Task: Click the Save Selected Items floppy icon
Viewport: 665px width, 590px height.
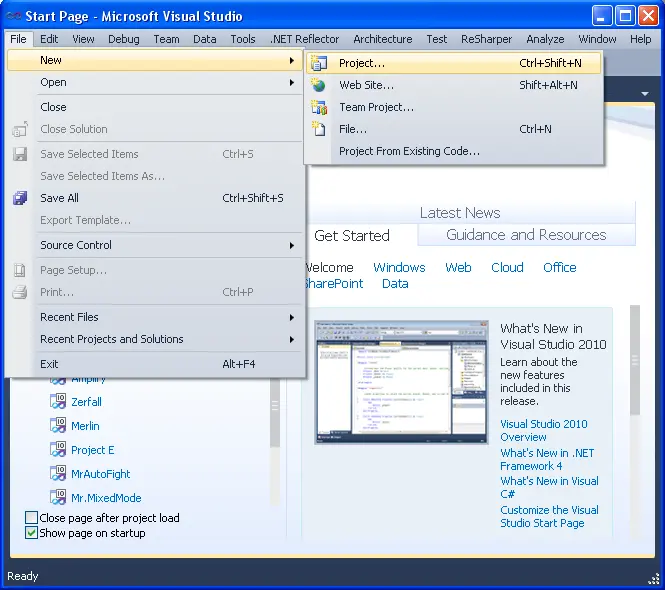Action: tap(20, 154)
